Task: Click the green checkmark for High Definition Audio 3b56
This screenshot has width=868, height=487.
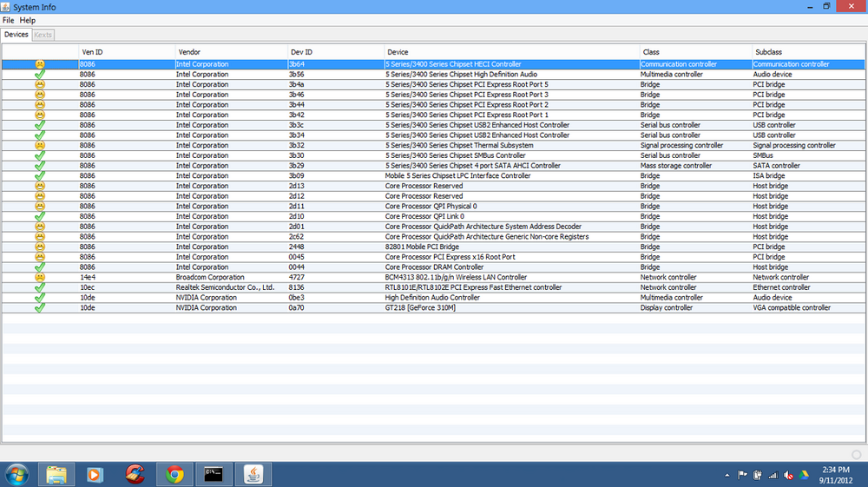Action: (39, 75)
